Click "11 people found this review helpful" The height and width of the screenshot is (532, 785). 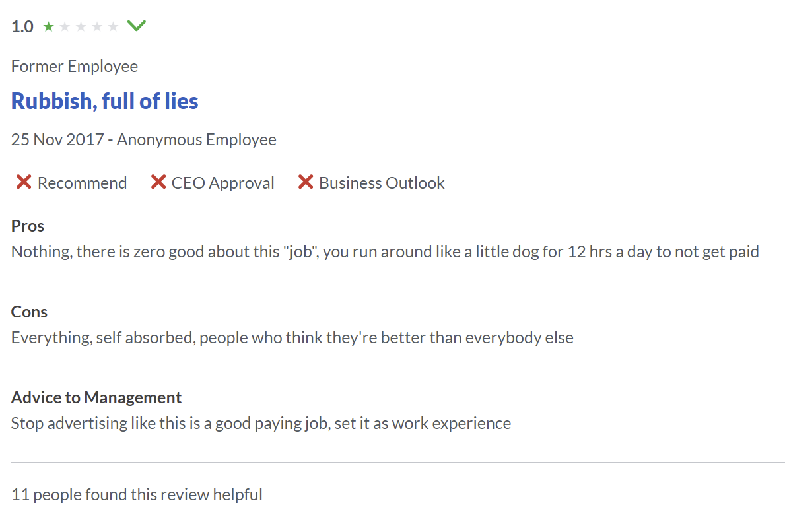coord(137,494)
